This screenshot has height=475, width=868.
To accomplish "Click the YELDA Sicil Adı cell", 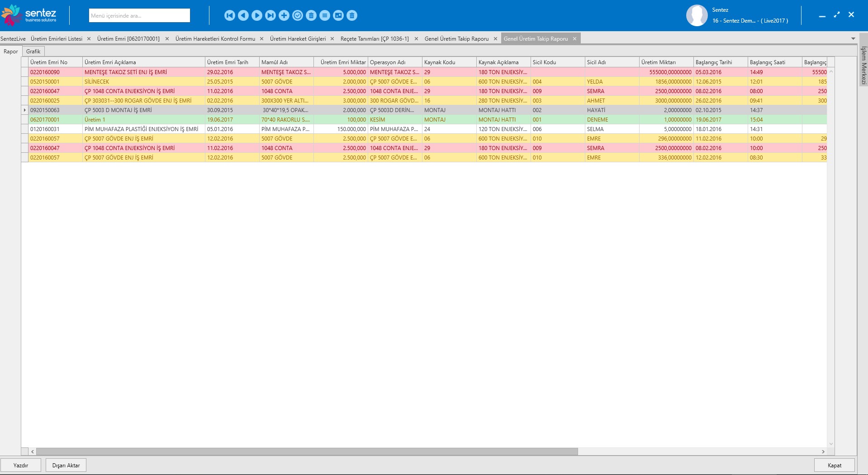I will 612,81.
